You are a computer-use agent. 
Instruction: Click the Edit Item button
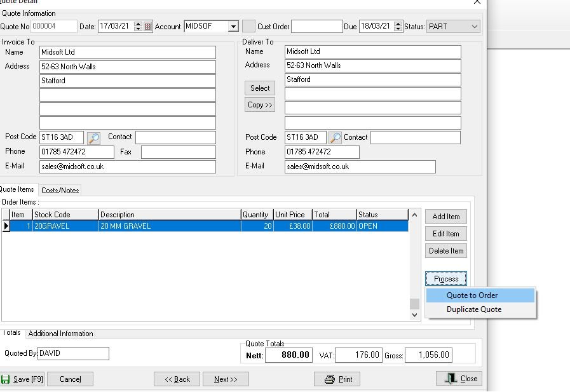pos(446,234)
